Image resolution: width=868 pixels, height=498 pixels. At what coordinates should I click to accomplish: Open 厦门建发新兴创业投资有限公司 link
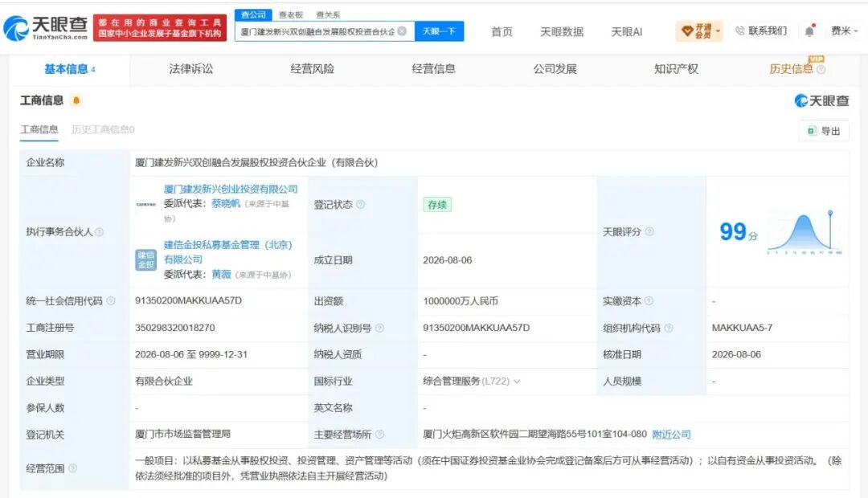(231, 189)
